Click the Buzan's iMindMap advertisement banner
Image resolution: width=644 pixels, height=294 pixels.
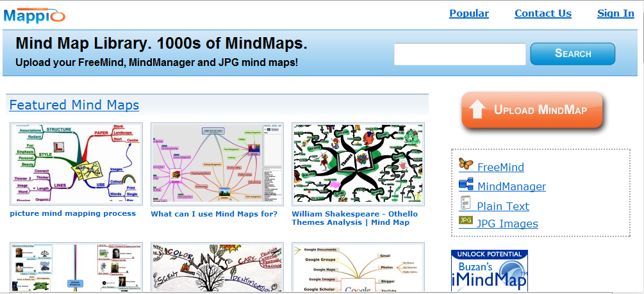click(x=489, y=270)
